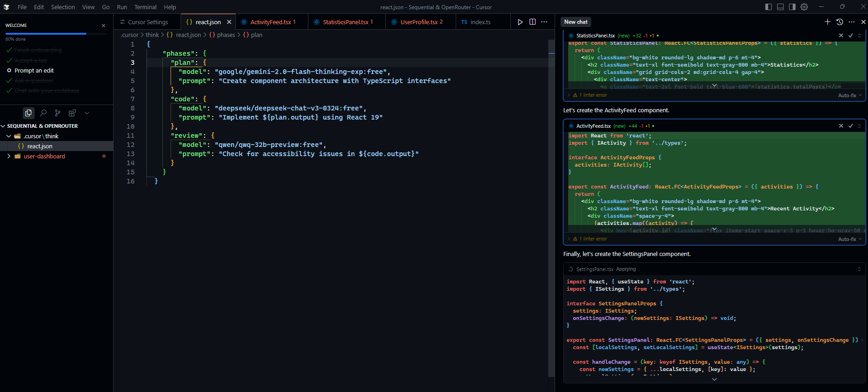Open the Help menu
Viewport: 868px width, 392px height.
(170, 7)
